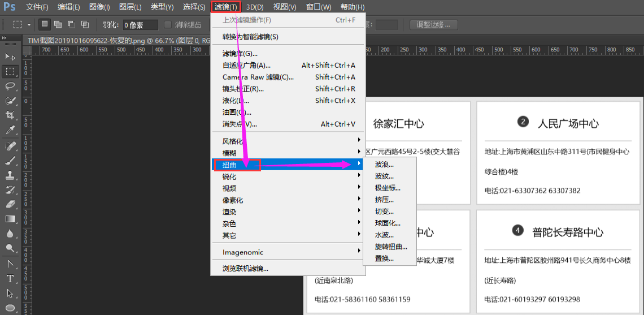Click the Photoshop Ps logo
This screenshot has height=315, width=644.
10,7
